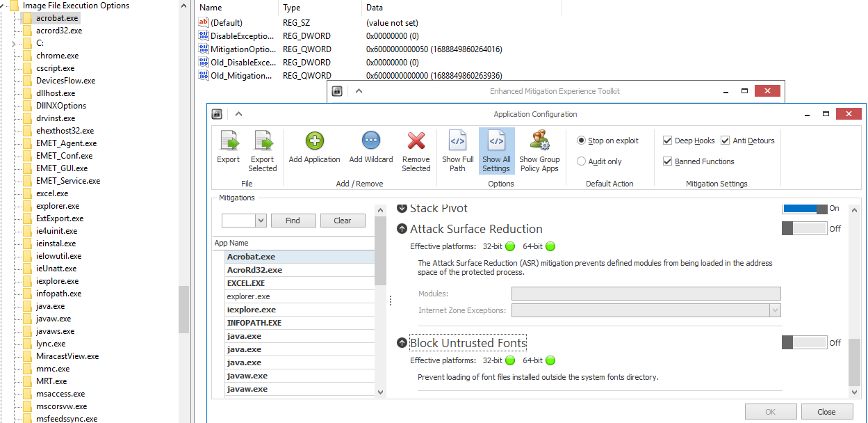Screen dimensions: 868x423
Task: Turn on Attack Surface Reduction switch
Action: coord(805,228)
